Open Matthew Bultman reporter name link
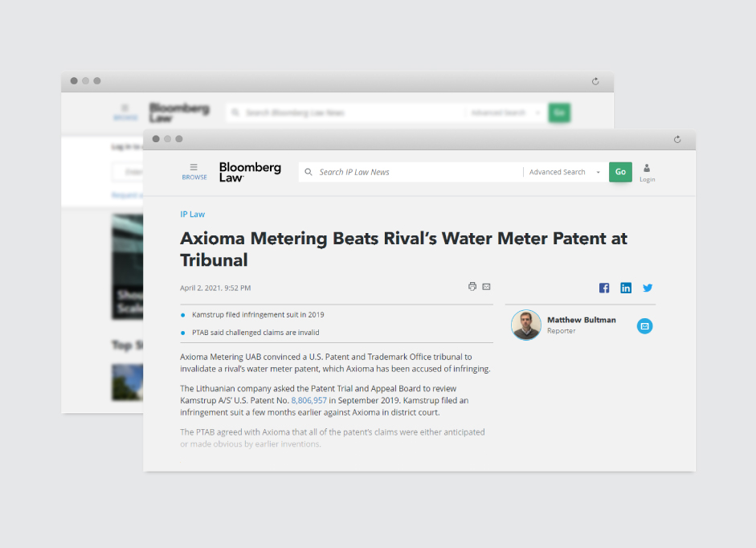Image resolution: width=756 pixels, height=548 pixels. tap(581, 320)
